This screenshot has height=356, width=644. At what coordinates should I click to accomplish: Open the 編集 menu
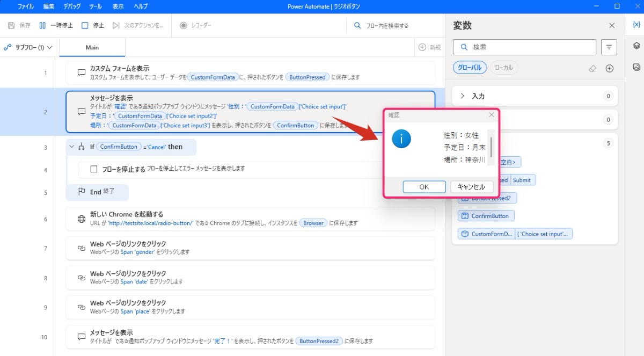click(x=48, y=6)
